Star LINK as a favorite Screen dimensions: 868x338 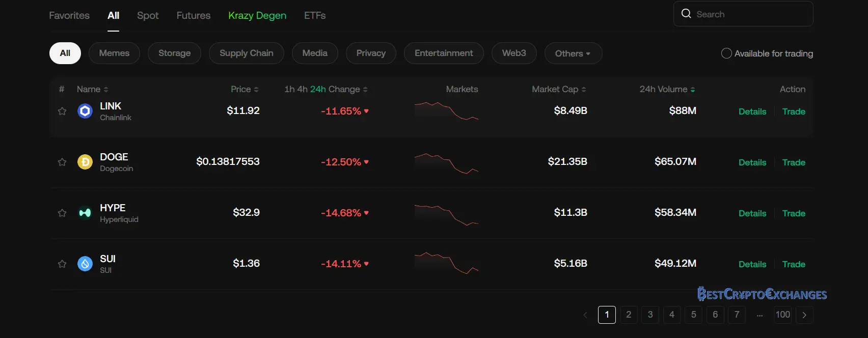[x=62, y=111]
